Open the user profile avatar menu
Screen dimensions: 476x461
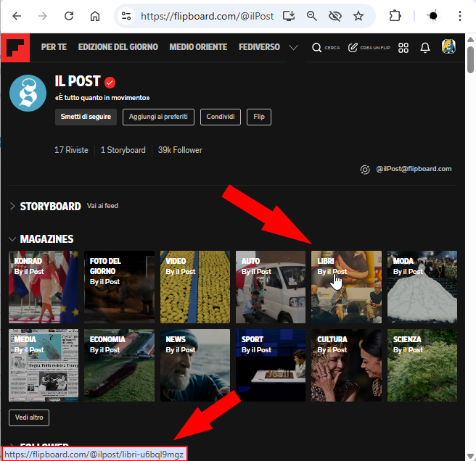click(x=448, y=46)
